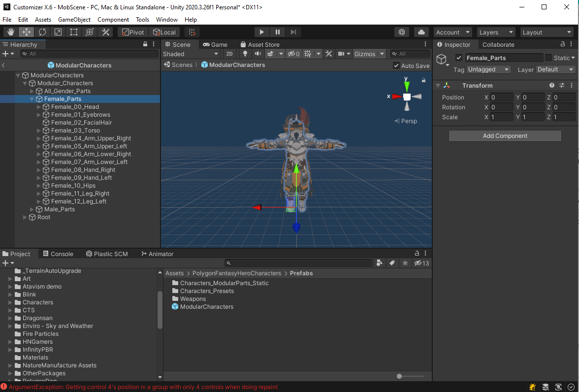This screenshot has width=579, height=392.
Task: Open the Gizmos dropdown arrow
Action: 382,54
